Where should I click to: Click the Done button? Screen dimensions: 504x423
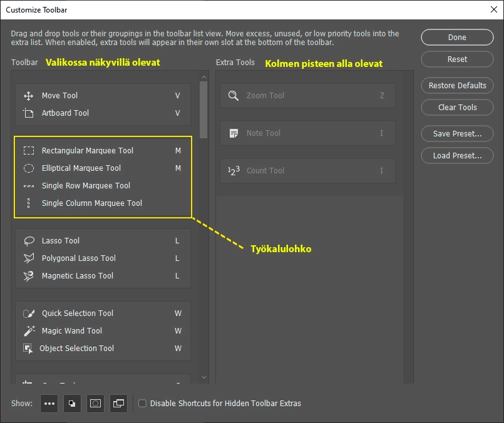click(457, 38)
